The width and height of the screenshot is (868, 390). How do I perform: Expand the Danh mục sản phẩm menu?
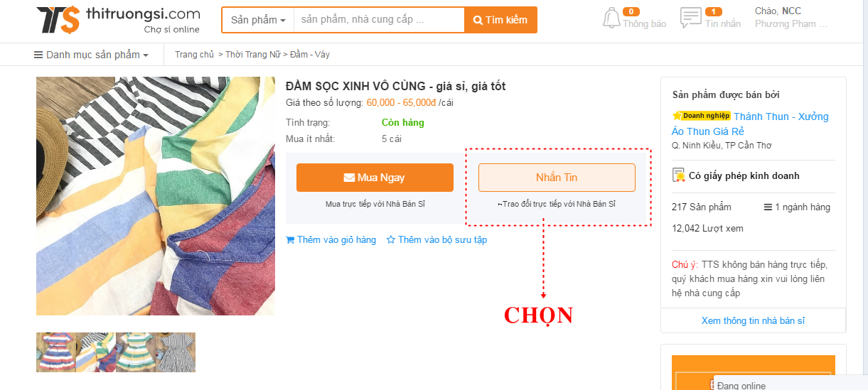tap(92, 55)
